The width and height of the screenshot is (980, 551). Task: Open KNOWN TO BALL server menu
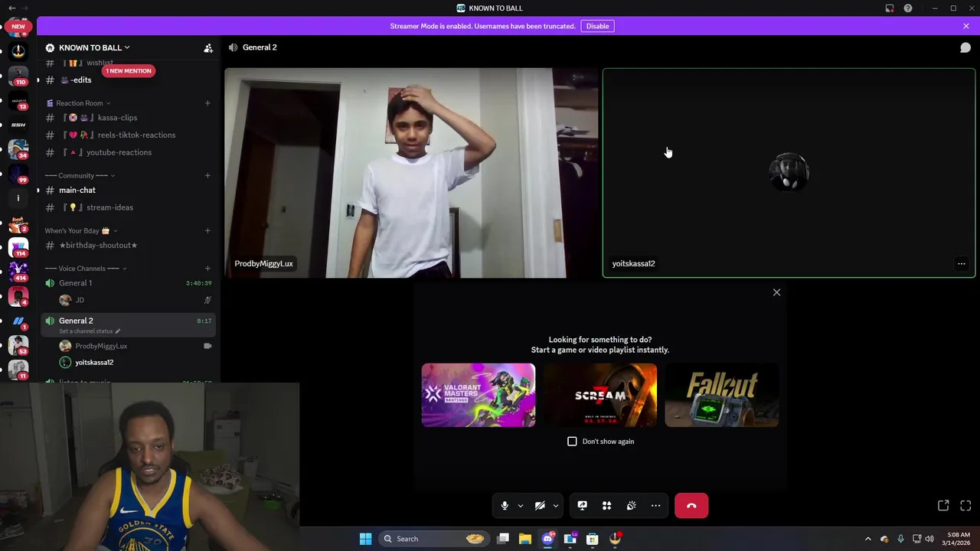coord(93,47)
